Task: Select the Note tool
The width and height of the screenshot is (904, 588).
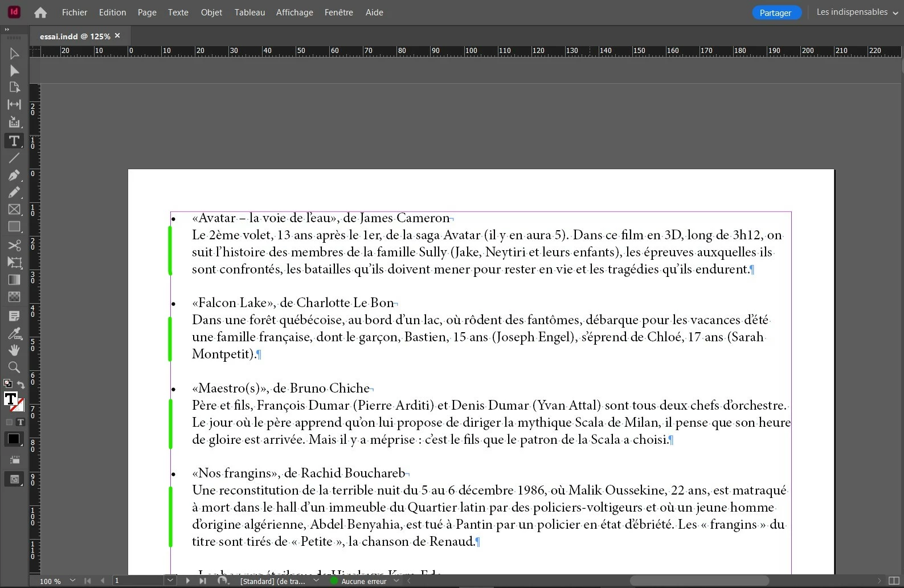Action: (x=14, y=316)
